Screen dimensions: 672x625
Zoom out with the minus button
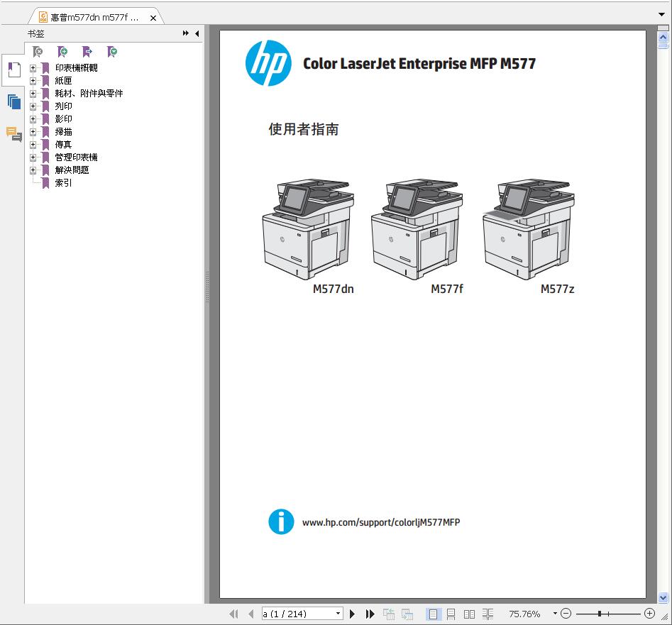(566, 614)
